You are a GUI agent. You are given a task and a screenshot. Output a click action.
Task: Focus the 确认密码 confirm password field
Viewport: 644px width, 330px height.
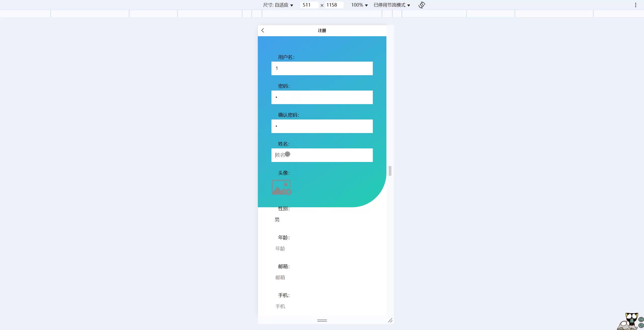[322, 126]
